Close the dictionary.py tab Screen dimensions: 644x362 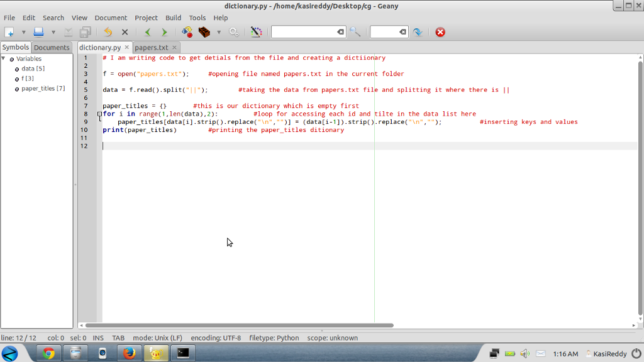pos(127,48)
